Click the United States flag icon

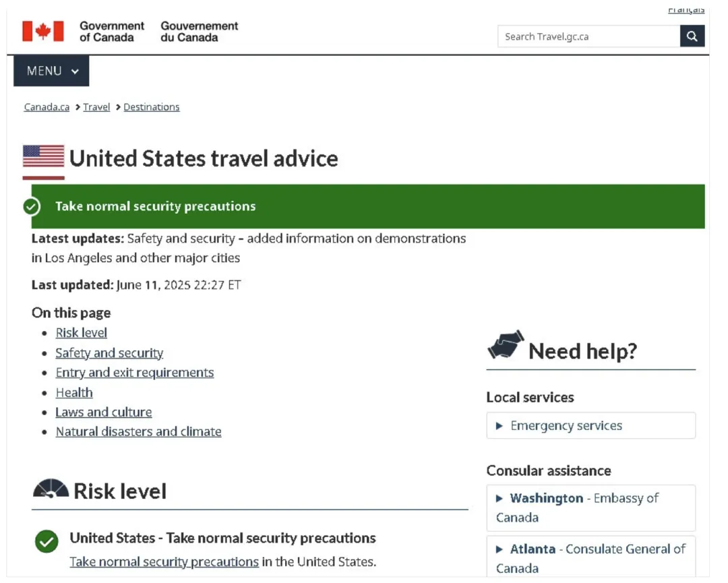(x=44, y=157)
